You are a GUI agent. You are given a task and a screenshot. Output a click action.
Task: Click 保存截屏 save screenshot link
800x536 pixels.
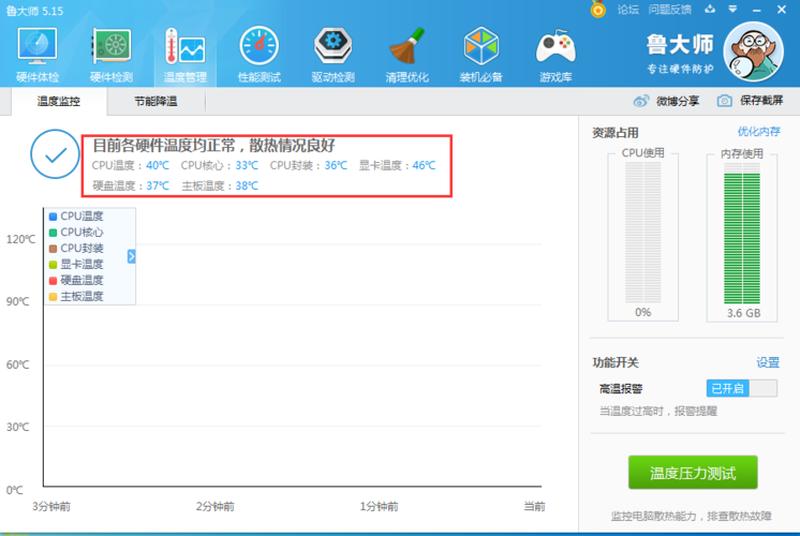(761, 100)
